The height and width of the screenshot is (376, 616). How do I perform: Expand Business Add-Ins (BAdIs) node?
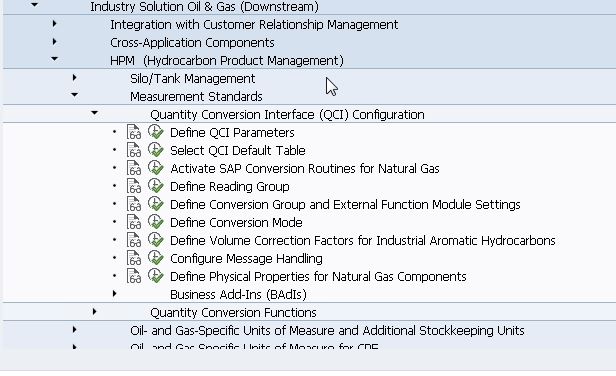click(114, 293)
